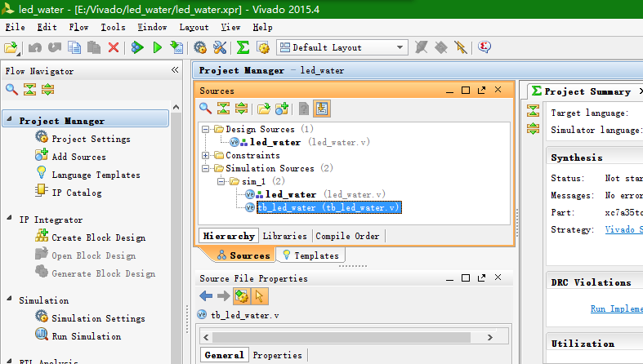Click forward arrow in Source File Properties
643x364 pixels.
coord(224,295)
